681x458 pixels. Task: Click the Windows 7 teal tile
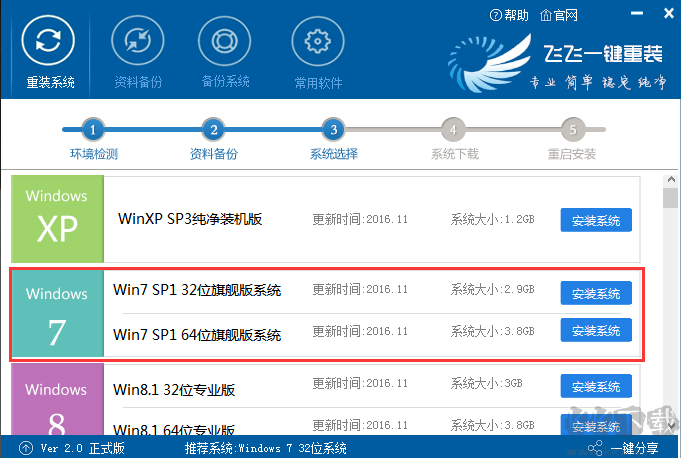coord(58,313)
